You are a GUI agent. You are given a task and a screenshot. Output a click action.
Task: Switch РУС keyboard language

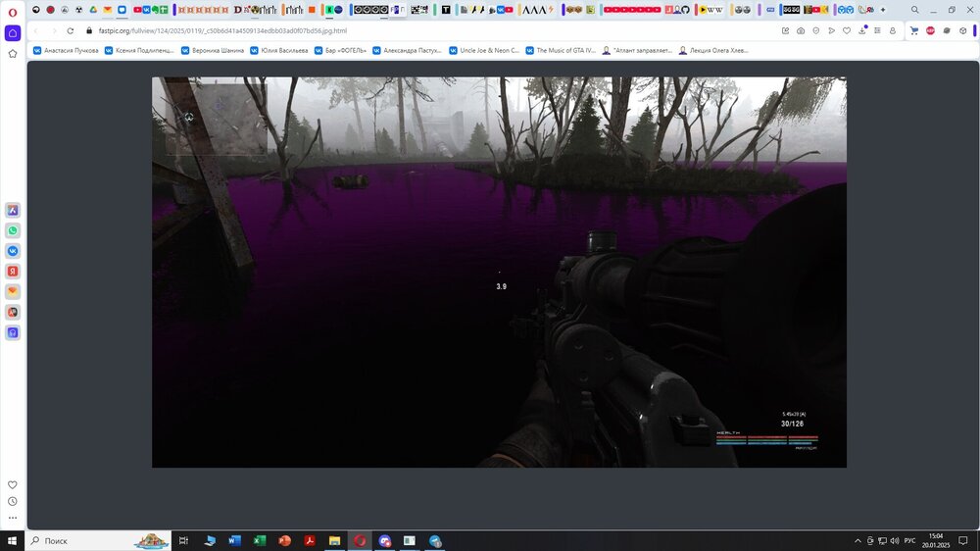(910, 540)
